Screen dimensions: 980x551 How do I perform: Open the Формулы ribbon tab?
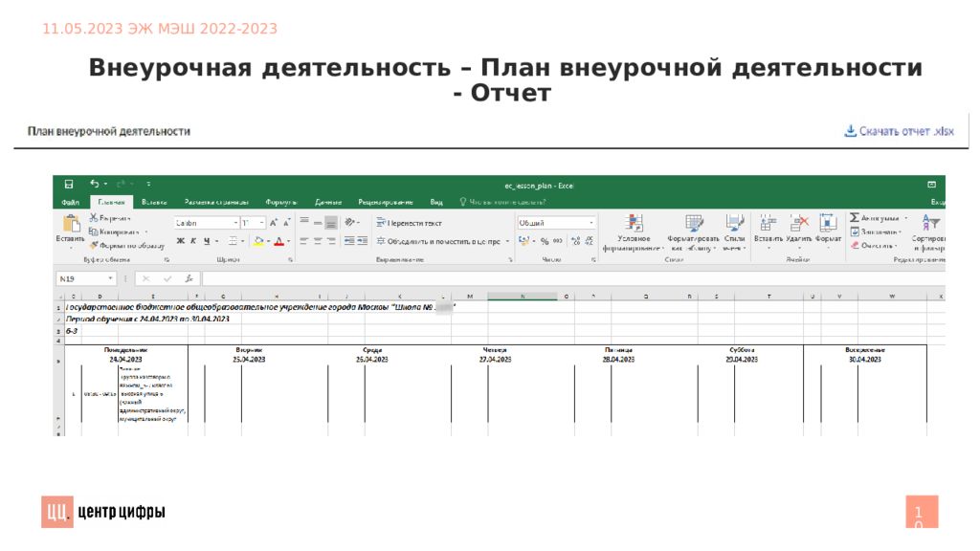281,202
